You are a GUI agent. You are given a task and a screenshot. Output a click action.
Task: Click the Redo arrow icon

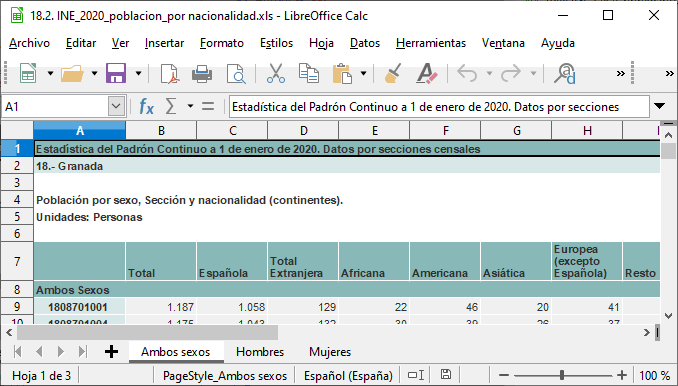point(511,73)
